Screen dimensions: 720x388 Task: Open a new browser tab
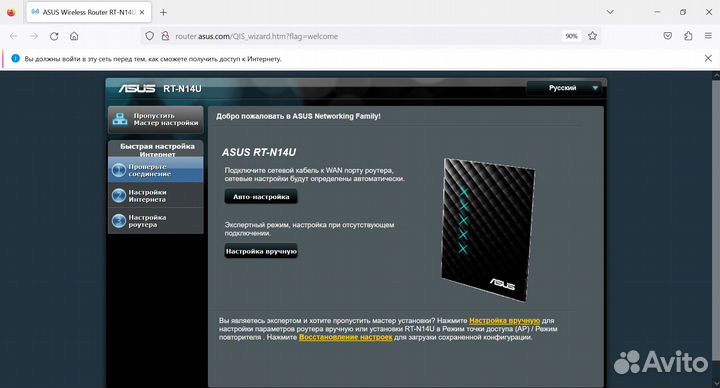tap(163, 12)
